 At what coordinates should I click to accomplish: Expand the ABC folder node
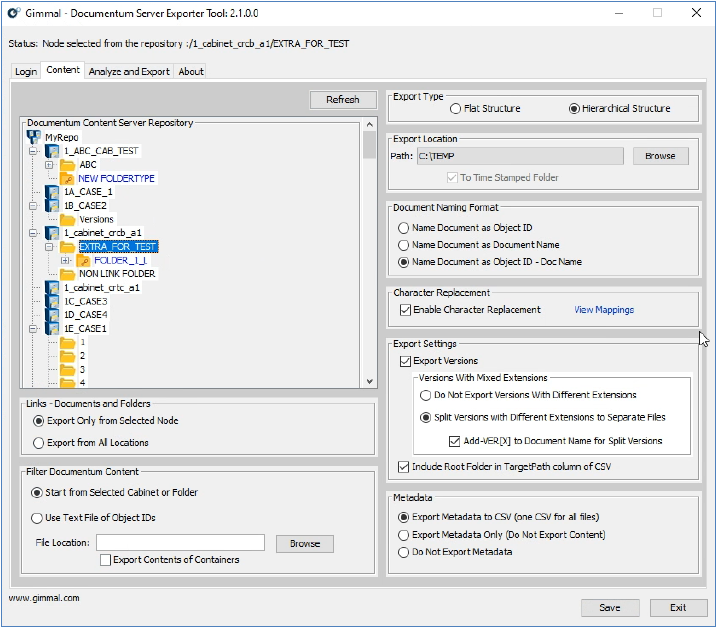click(x=49, y=165)
